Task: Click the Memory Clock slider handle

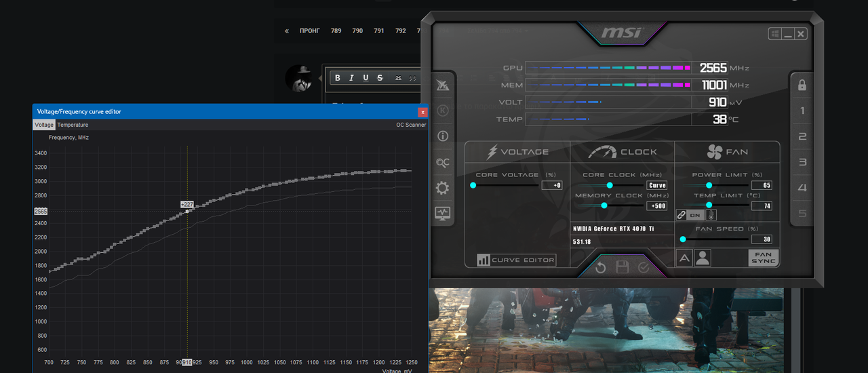Action: [604, 205]
